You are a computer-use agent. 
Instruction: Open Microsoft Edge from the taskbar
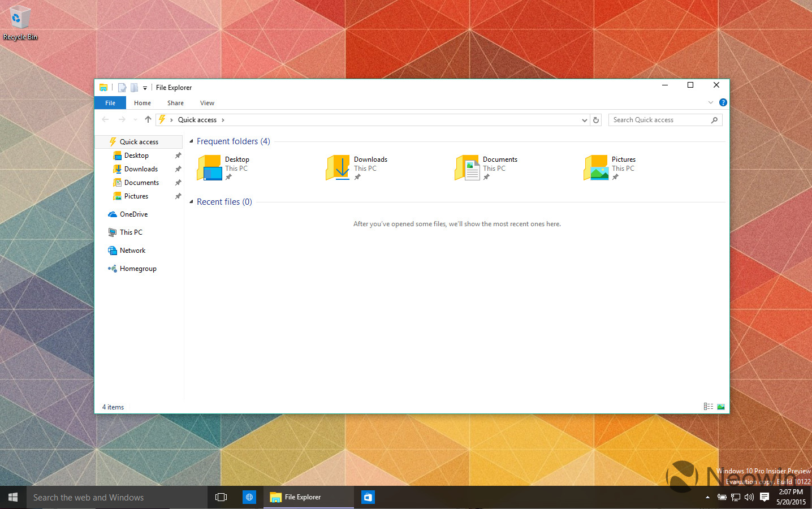249,497
